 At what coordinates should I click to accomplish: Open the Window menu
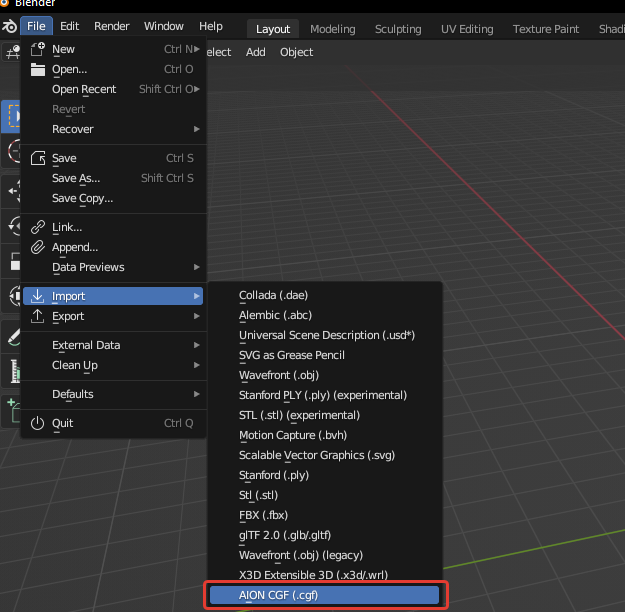pyautogui.click(x=164, y=26)
